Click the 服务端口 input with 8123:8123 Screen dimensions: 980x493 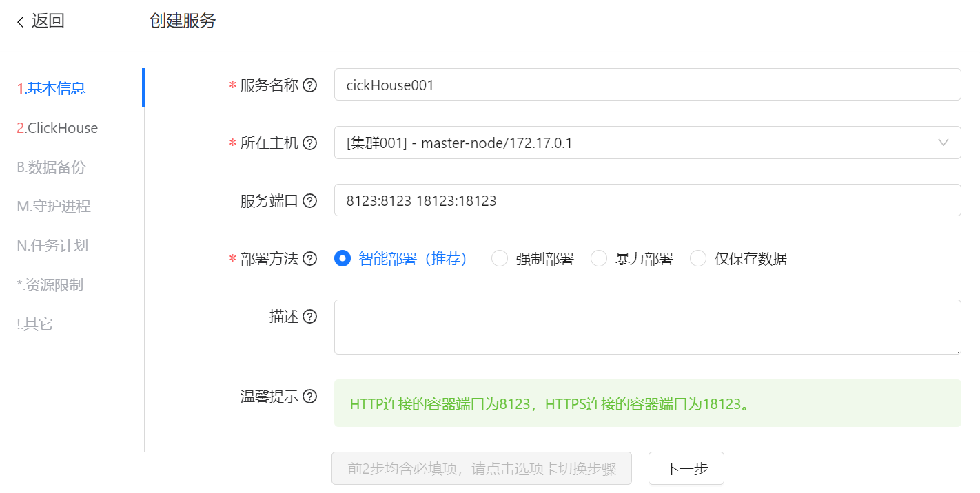[647, 200]
